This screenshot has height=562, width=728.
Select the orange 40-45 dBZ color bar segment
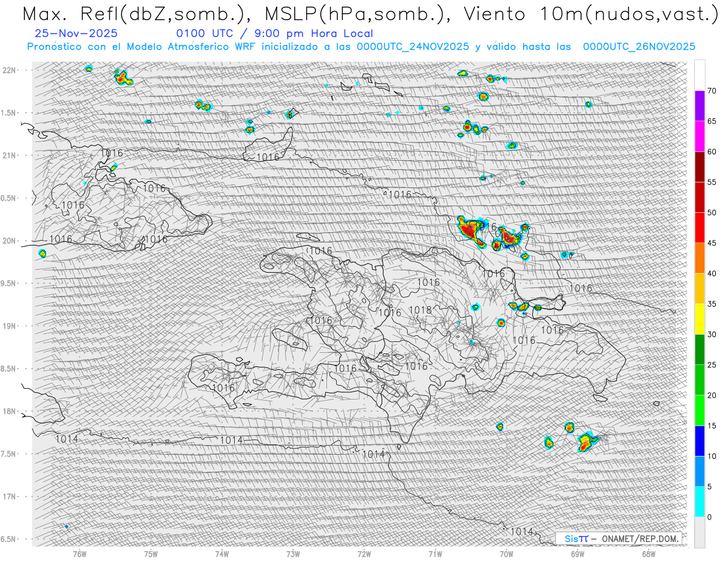699,258
